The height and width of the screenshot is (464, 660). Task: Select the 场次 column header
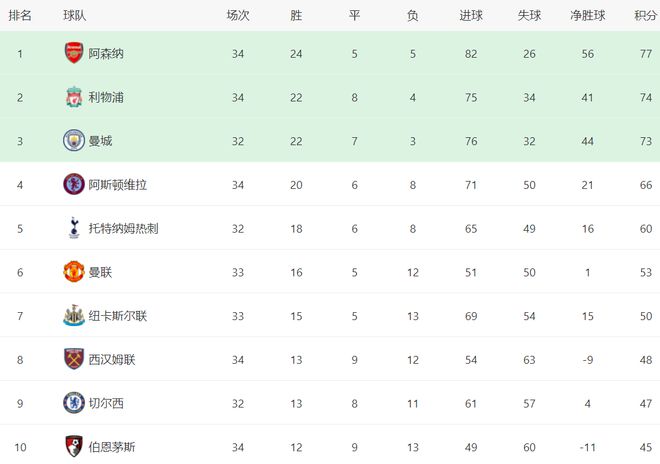[238, 16]
